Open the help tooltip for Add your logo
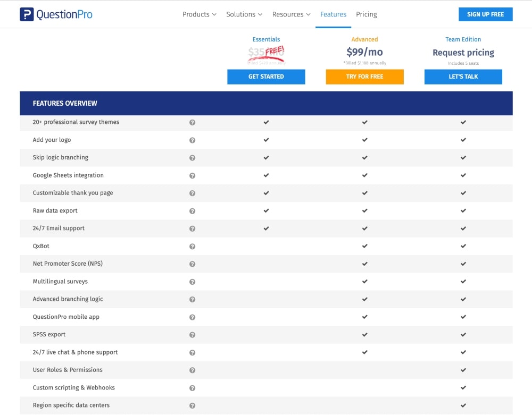 (192, 140)
